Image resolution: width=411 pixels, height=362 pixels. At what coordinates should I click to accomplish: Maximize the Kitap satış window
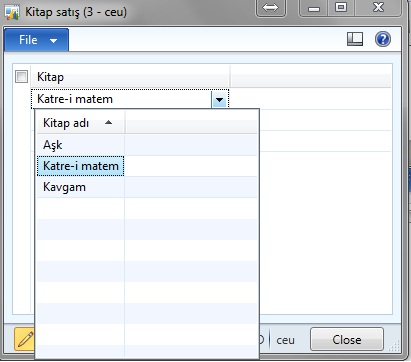click(341, 7)
